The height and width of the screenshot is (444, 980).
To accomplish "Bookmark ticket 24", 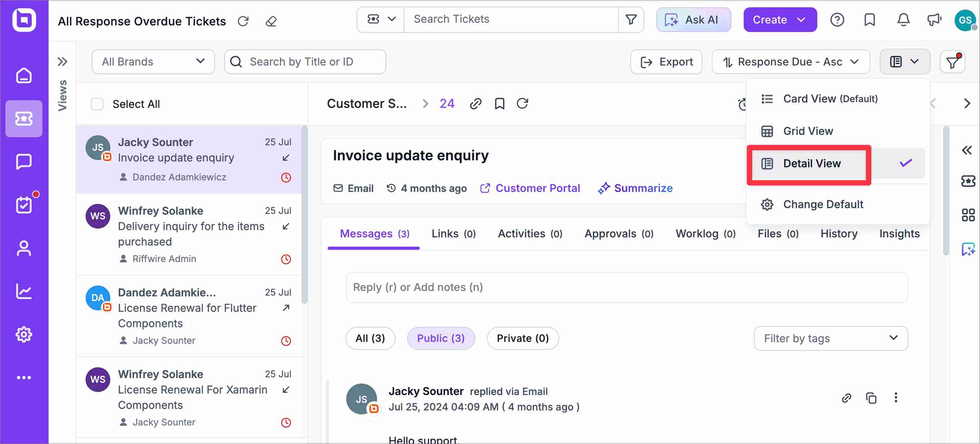I will (x=500, y=104).
